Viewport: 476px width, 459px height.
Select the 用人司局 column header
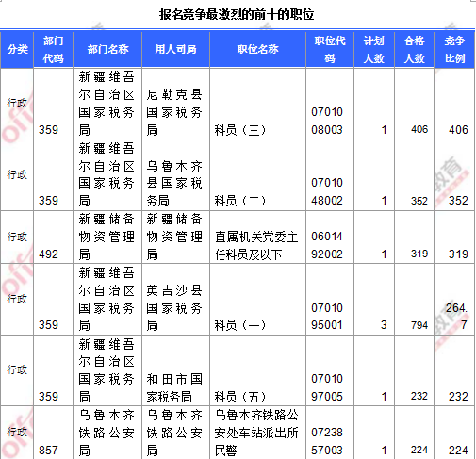click(x=175, y=49)
